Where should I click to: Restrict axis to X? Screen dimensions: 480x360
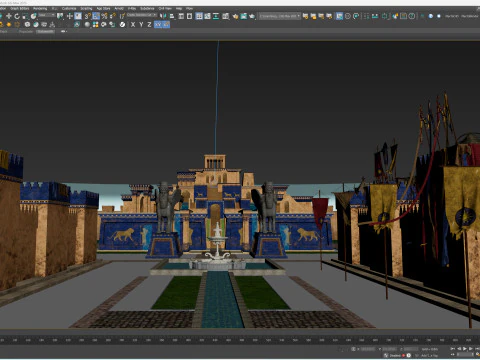tap(133, 25)
